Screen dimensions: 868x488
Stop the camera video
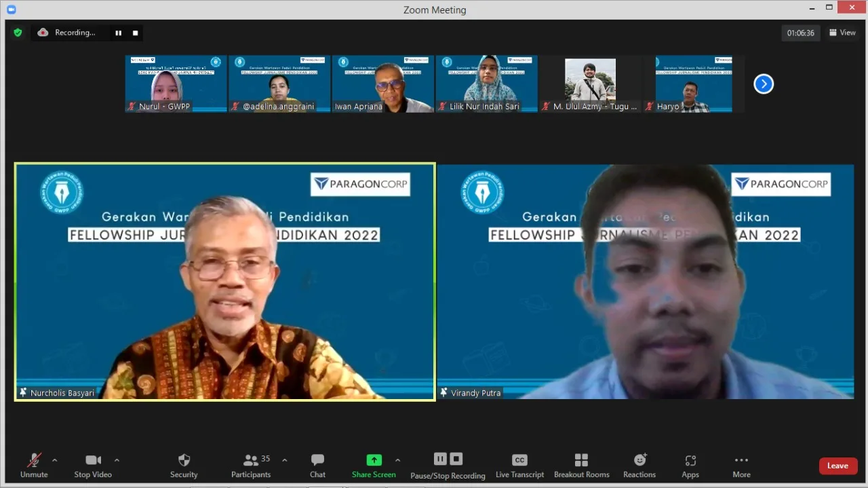click(93, 466)
